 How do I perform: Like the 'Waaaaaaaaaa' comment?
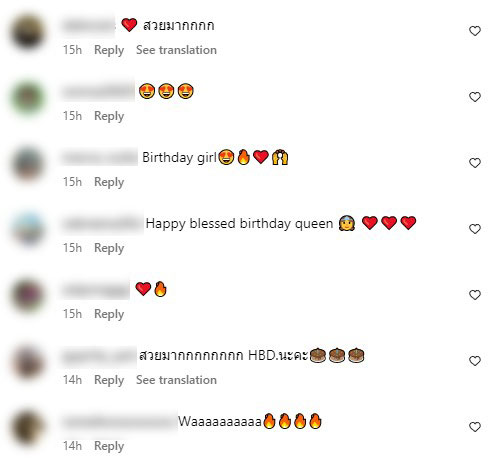pyautogui.click(x=475, y=427)
